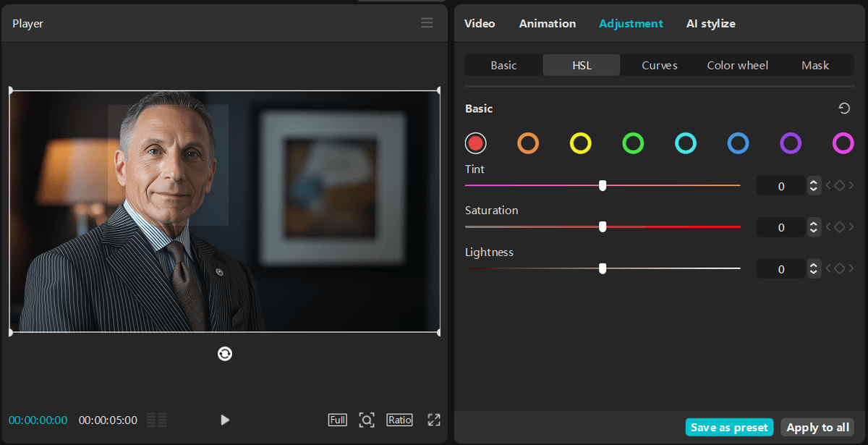Open the Curves sub-tab
Image resolution: width=868 pixels, height=445 pixels.
(660, 65)
